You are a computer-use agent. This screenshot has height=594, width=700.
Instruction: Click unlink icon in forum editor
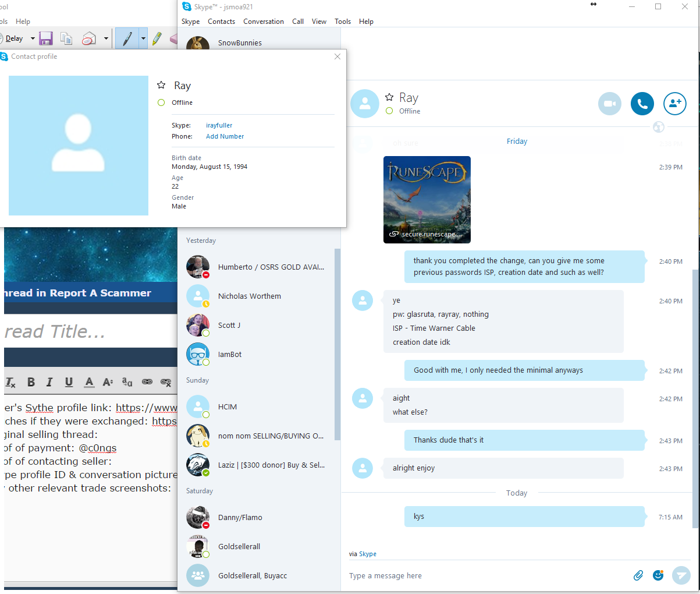click(166, 382)
